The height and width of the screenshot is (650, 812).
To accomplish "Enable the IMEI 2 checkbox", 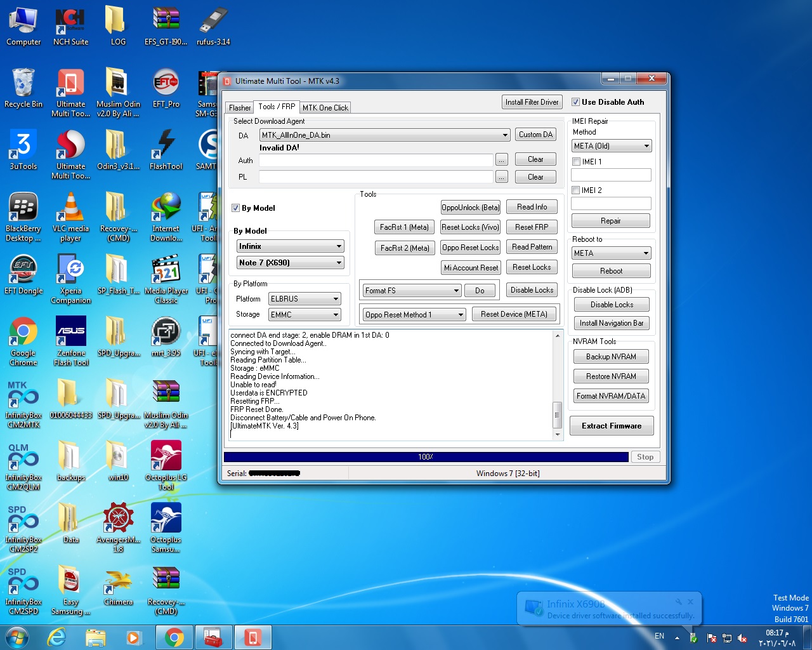I will coord(576,190).
